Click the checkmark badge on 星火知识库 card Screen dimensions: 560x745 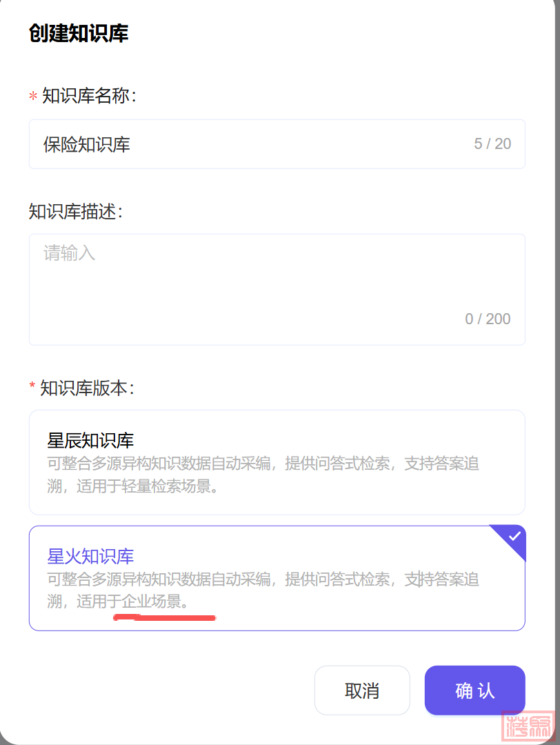[514, 537]
